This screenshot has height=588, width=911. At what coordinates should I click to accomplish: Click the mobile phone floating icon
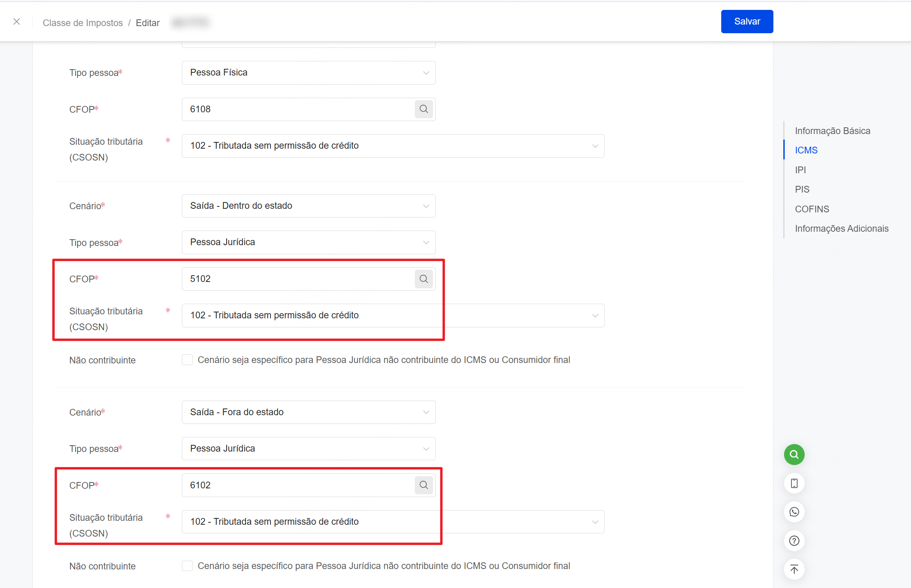tap(794, 483)
